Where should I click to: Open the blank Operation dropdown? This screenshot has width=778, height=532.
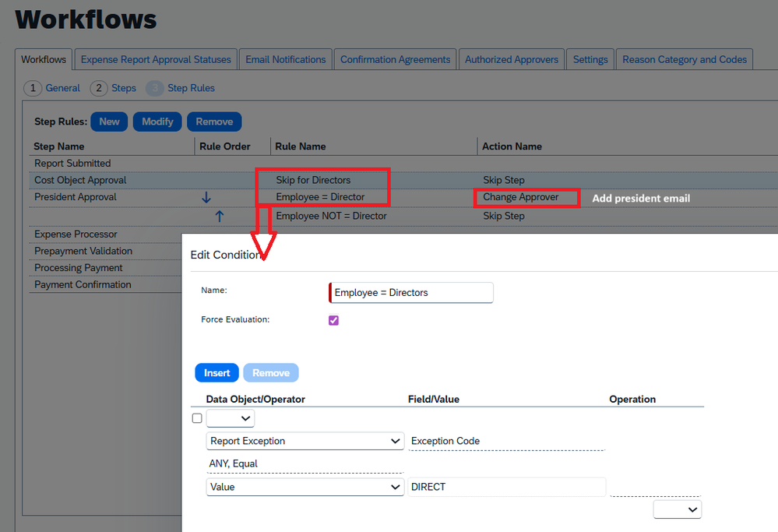coord(678,509)
